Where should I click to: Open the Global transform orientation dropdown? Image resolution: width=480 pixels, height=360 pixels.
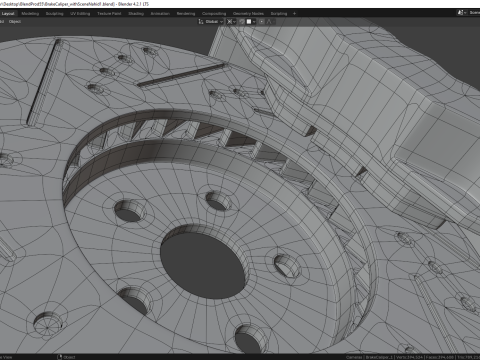pos(214,22)
